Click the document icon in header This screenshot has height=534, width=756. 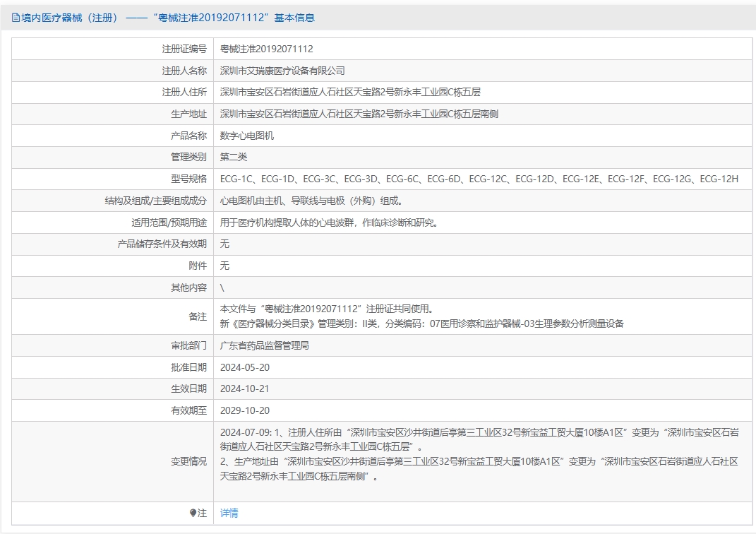click(16, 18)
